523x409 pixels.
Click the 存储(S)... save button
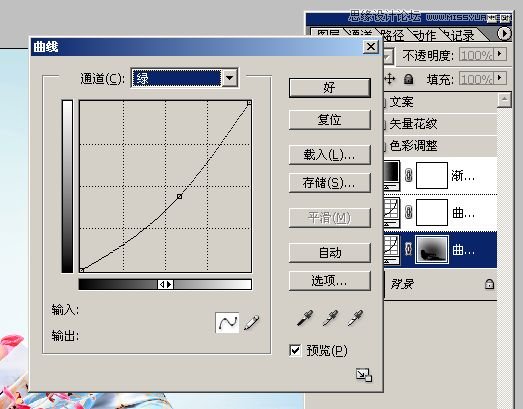coord(330,183)
